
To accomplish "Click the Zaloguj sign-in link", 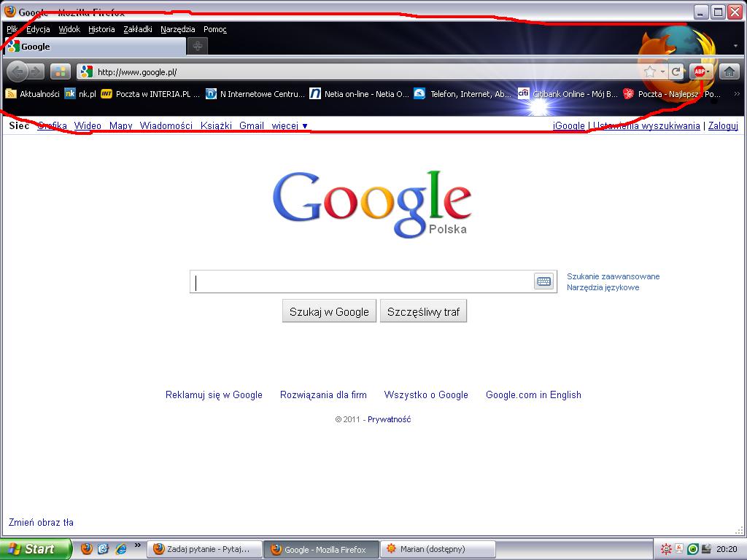I will (723, 125).
